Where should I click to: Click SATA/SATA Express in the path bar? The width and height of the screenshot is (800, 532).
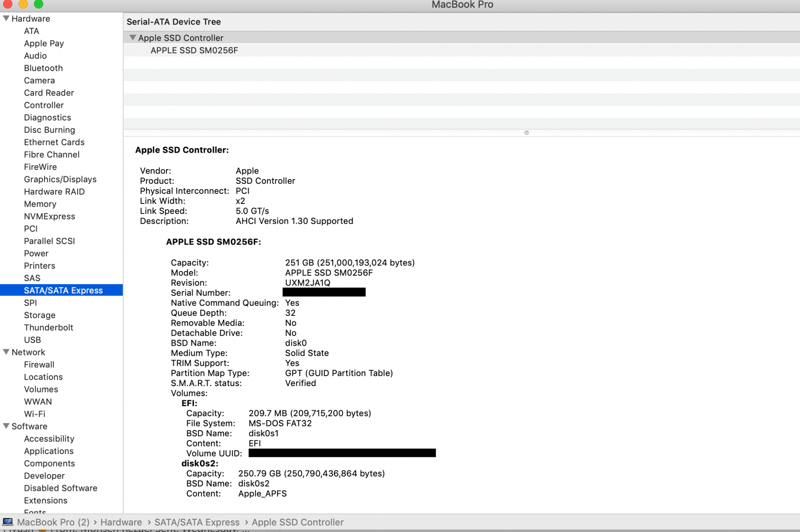(197, 522)
